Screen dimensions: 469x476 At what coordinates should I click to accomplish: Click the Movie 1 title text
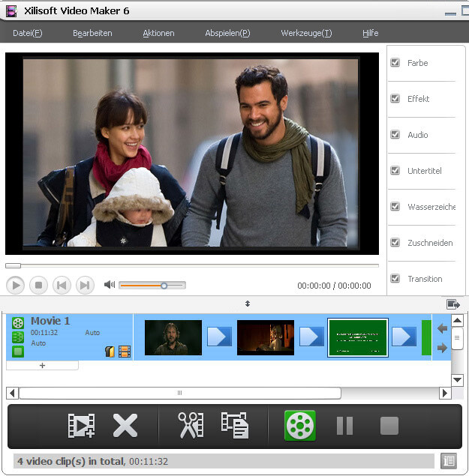coord(50,321)
